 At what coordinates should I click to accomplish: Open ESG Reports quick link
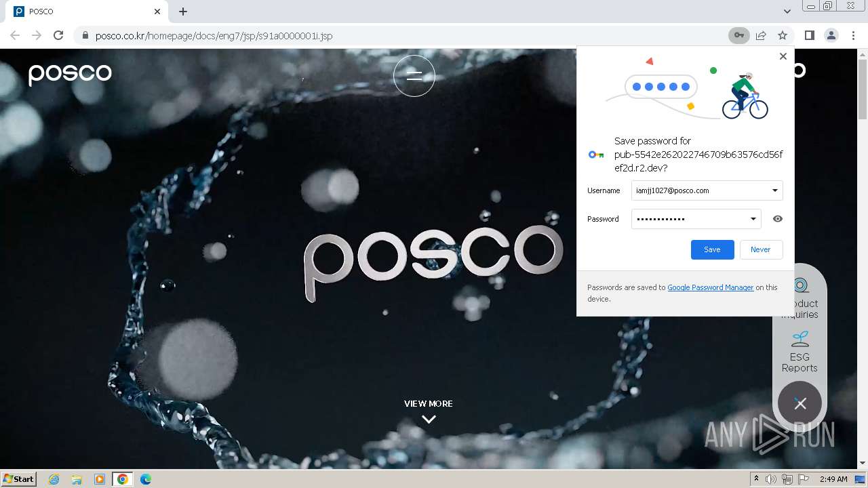[800, 352]
